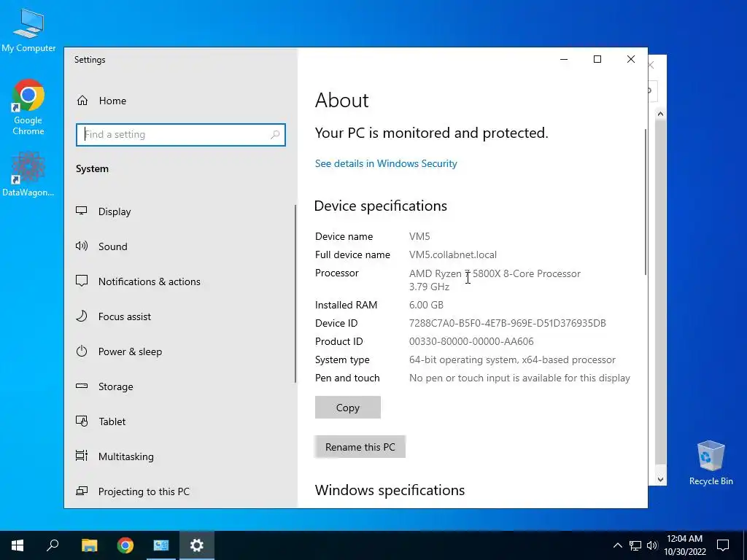Click the Settings gear in the taskbar

click(197, 545)
